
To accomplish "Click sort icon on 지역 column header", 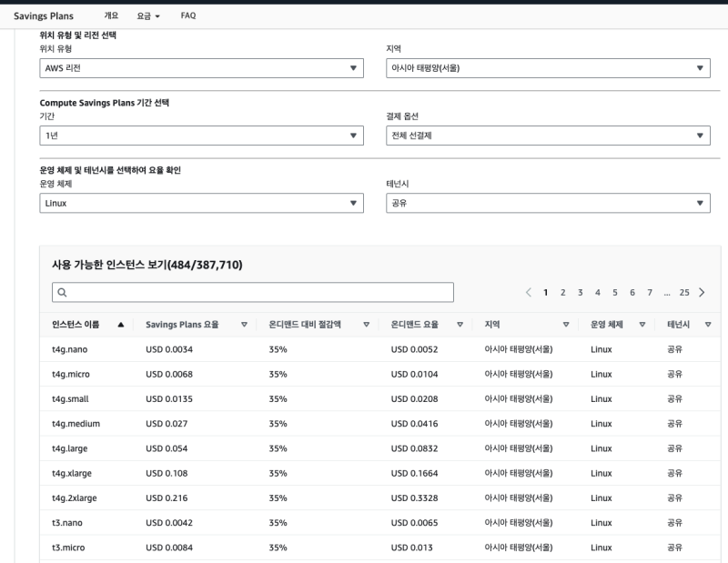I will click(x=566, y=325).
